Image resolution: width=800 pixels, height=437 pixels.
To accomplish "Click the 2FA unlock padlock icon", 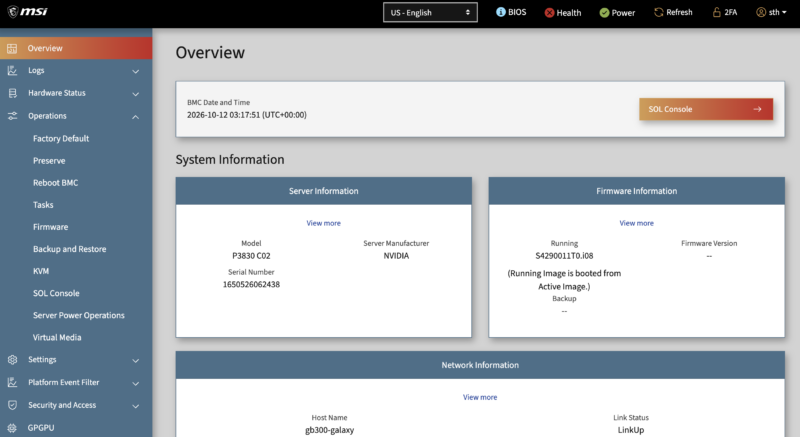I will 716,12.
